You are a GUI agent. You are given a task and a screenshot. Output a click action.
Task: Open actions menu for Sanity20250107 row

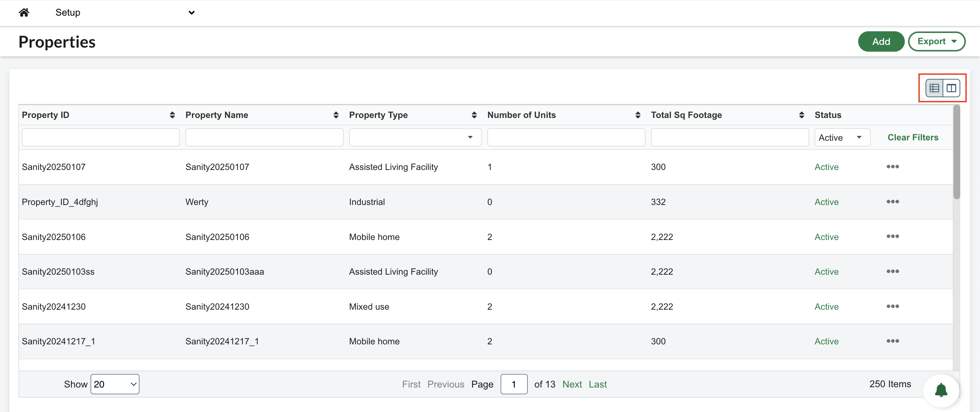coord(893,167)
